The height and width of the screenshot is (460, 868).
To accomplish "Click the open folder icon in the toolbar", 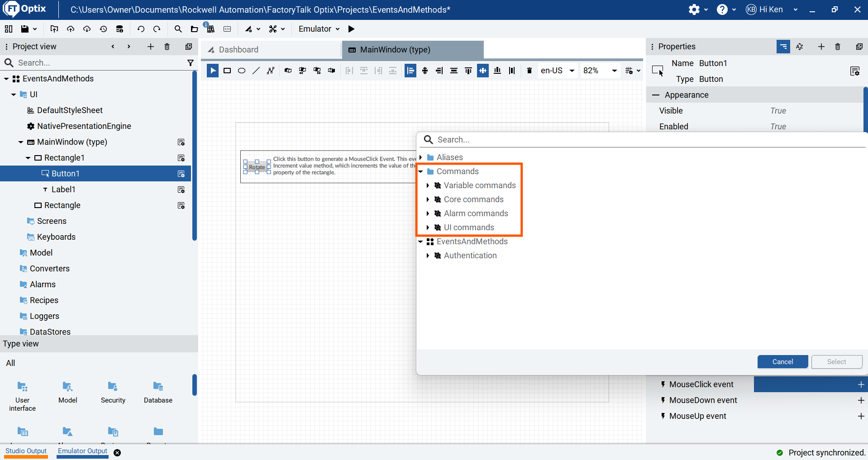I will point(194,29).
